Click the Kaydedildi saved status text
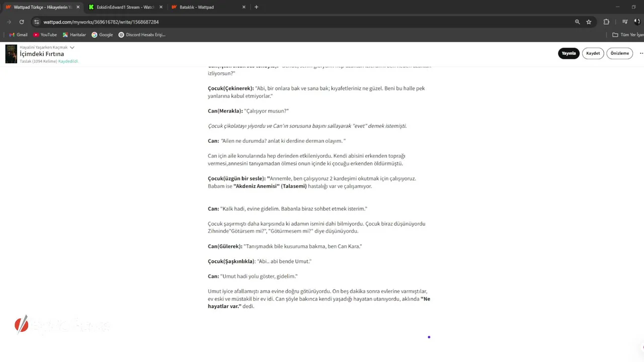Screen dimensions: 644x362 tap(68, 61)
